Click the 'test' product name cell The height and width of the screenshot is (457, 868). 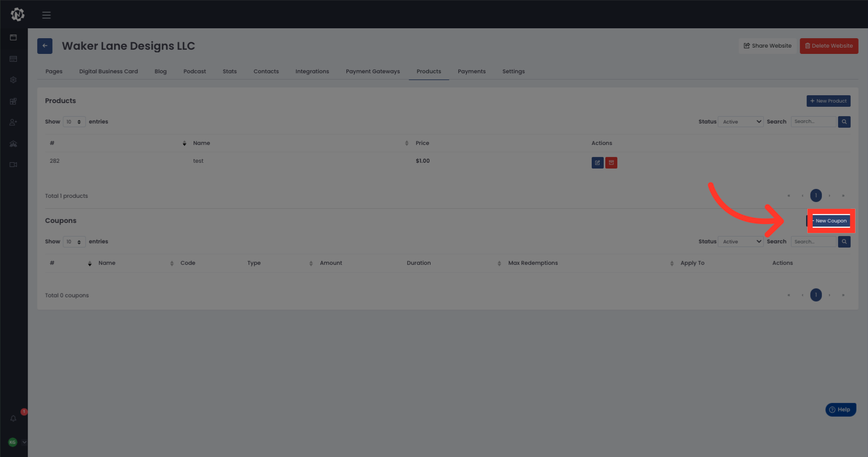click(x=198, y=161)
